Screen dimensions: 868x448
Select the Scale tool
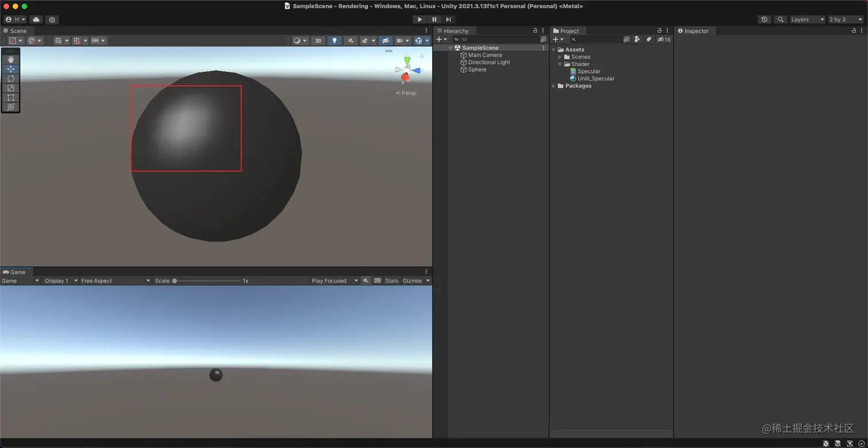pyautogui.click(x=10, y=88)
